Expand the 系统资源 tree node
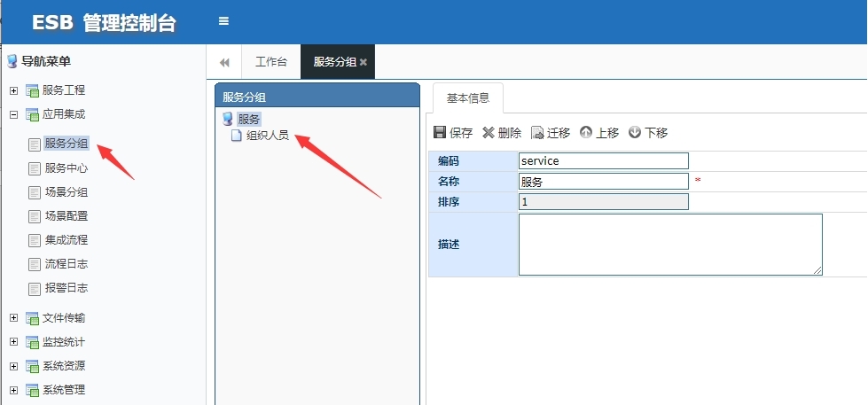 point(14,366)
